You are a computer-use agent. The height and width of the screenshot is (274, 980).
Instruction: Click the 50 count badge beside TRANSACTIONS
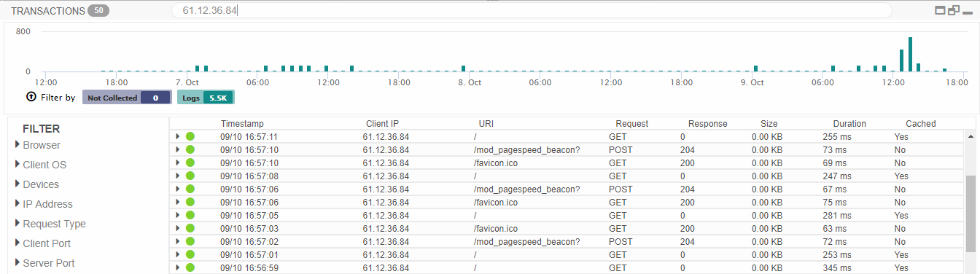98,11
